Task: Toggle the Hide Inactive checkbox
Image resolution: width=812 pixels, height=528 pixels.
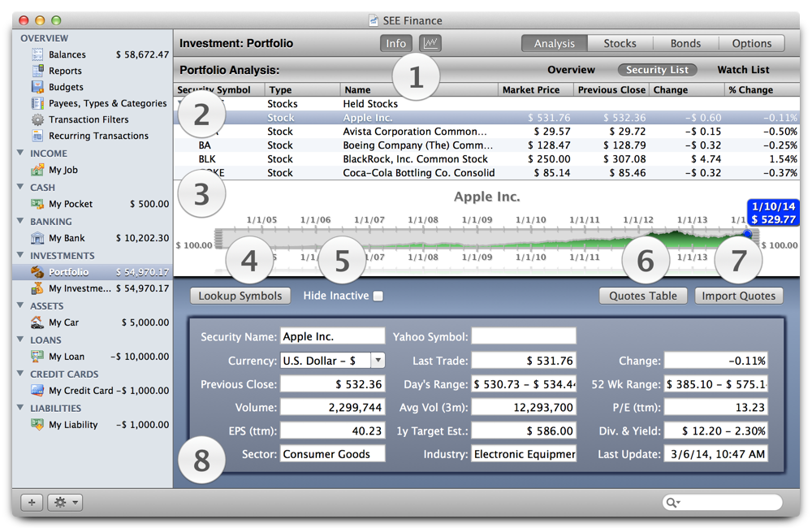Action: tap(378, 296)
